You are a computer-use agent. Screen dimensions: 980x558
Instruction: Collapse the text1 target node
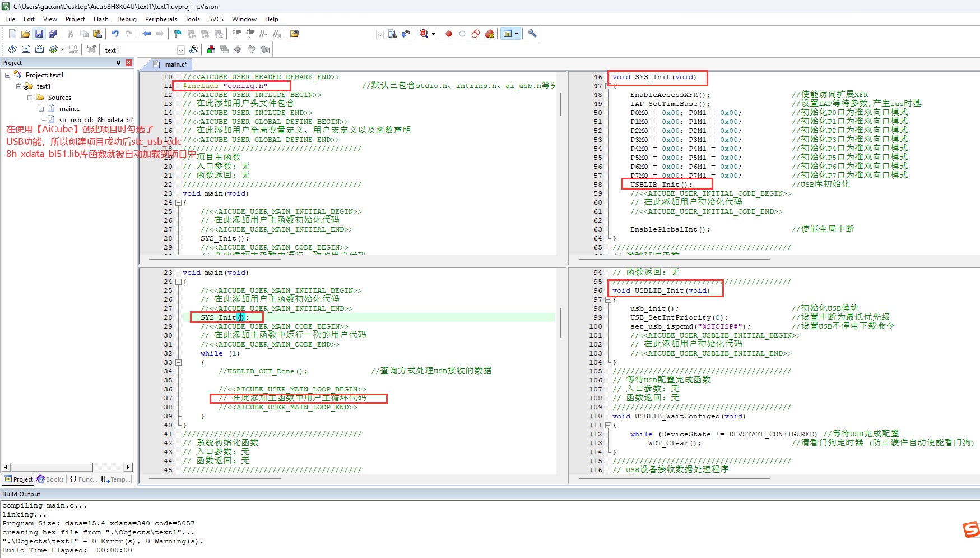pos(18,86)
